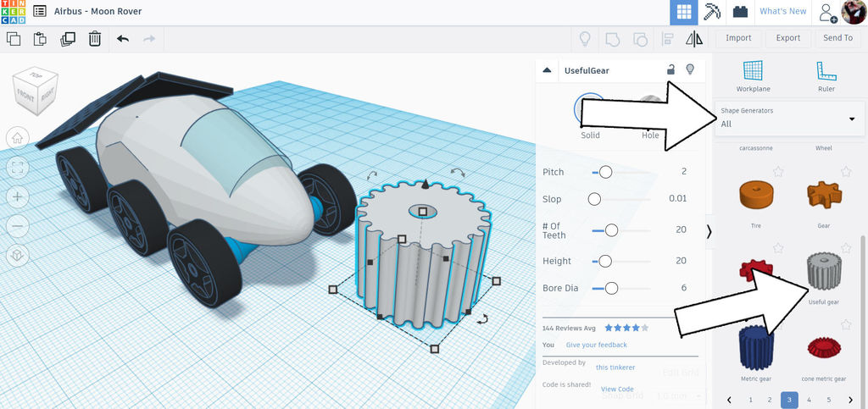Click the Slop slider handle
Image resolution: width=868 pixels, height=409 pixels.
click(594, 199)
